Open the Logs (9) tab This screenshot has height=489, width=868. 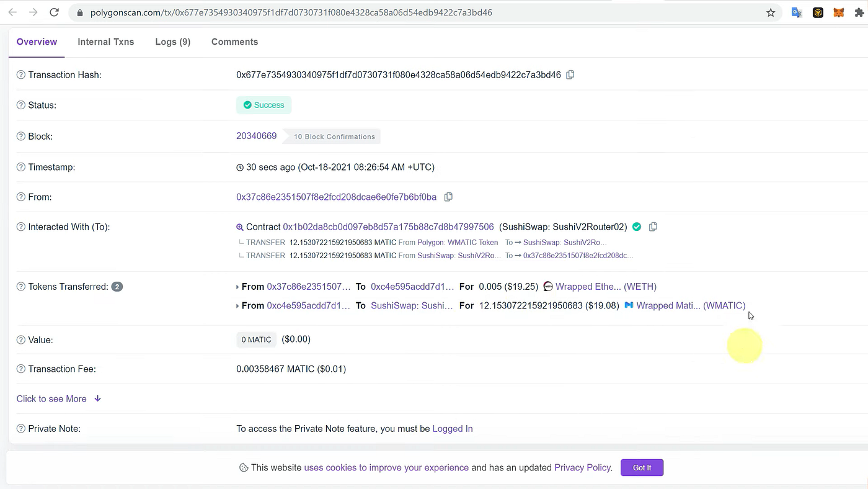tap(173, 42)
